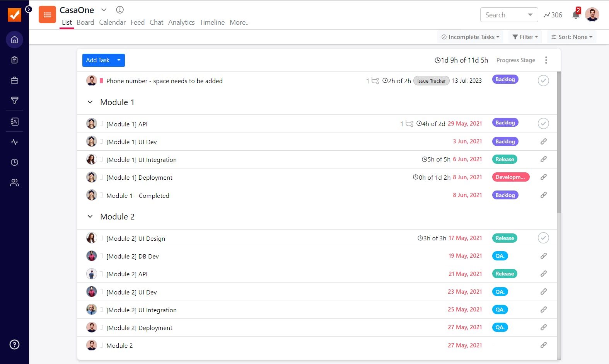Open the activity pulse icon in the sidebar
This screenshot has width=609, height=364.
click(x=14, y=142)
